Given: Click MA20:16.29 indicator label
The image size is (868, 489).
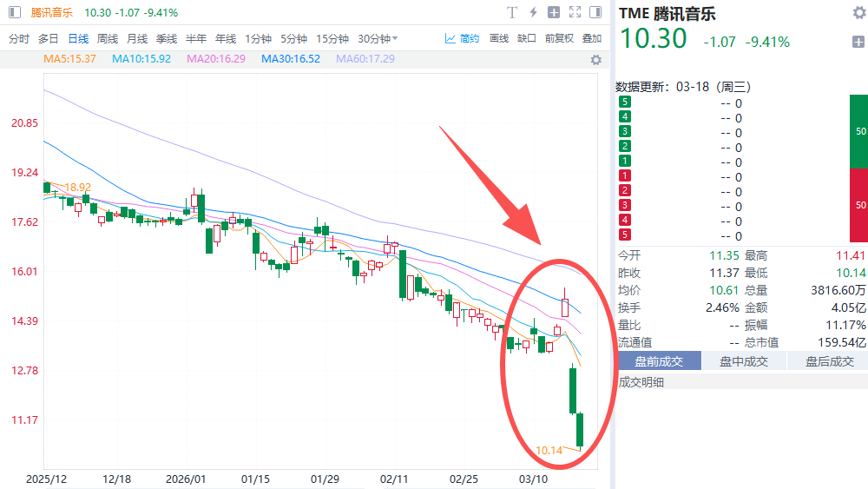Looking at the screenshot, I should 216,59.
